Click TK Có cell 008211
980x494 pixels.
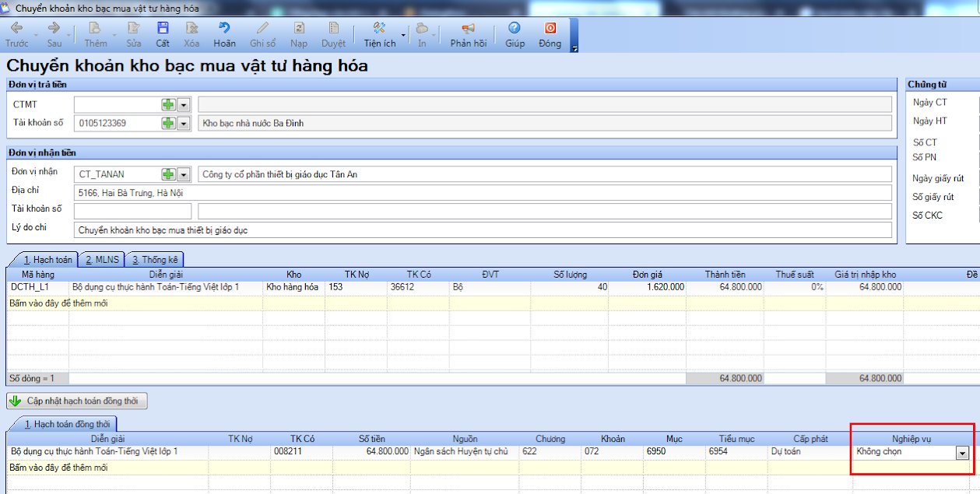(301, 451)
